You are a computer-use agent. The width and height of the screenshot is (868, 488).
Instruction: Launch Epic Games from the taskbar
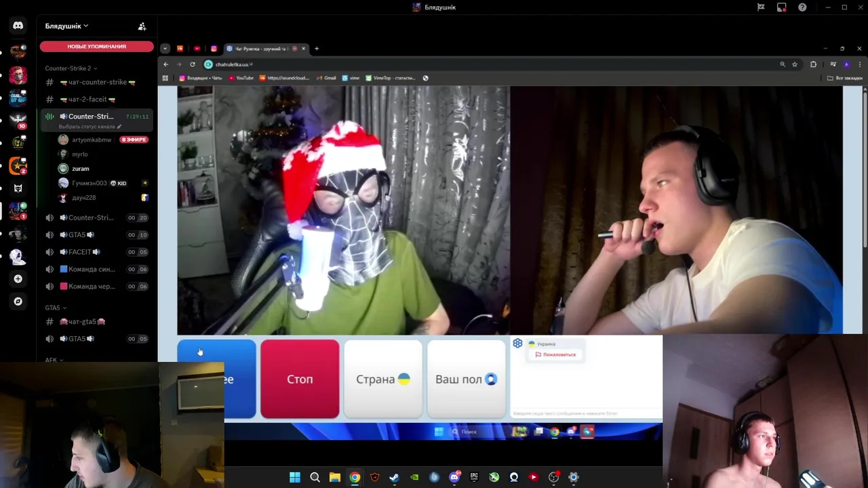click(474, 477)
